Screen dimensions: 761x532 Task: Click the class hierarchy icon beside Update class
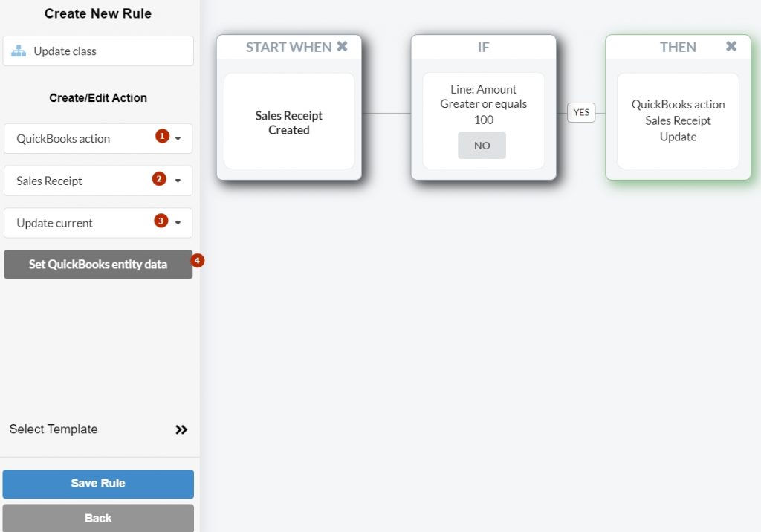coord(19,51)
